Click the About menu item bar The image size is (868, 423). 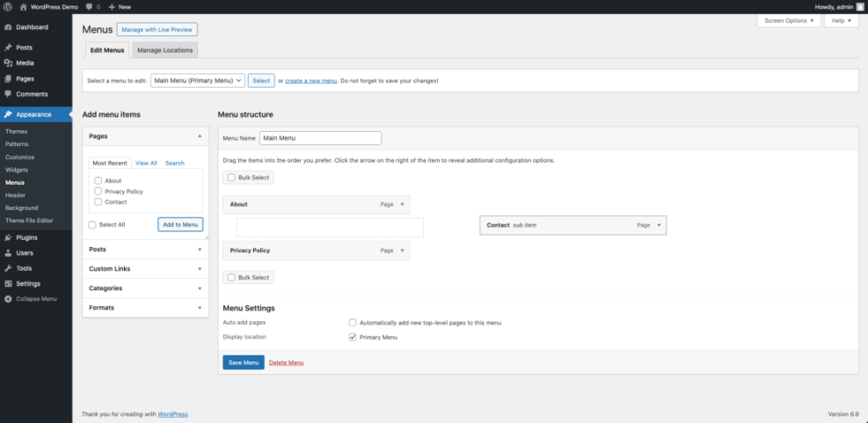click(317, 204)
